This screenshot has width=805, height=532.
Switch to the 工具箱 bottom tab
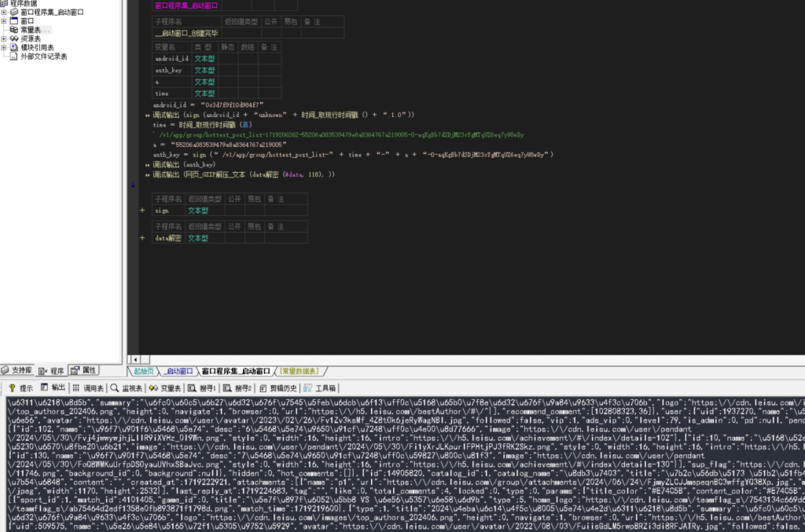click(320, 388)
